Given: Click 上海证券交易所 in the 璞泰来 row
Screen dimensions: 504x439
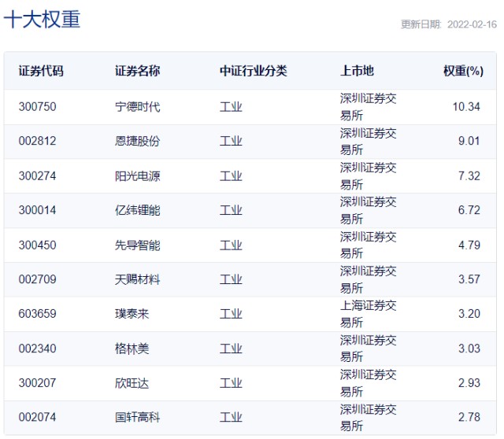Looking at the screenshot, I should [x=368, y=314].
